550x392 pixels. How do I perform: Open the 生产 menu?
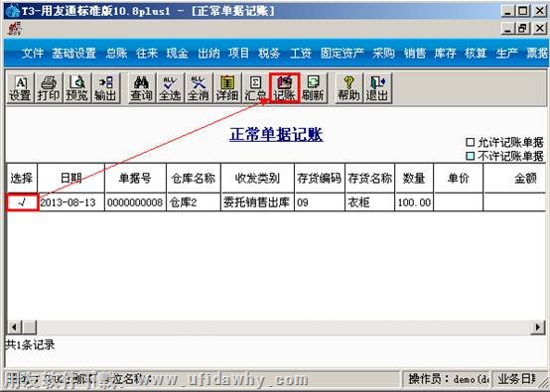pos(507,54)
